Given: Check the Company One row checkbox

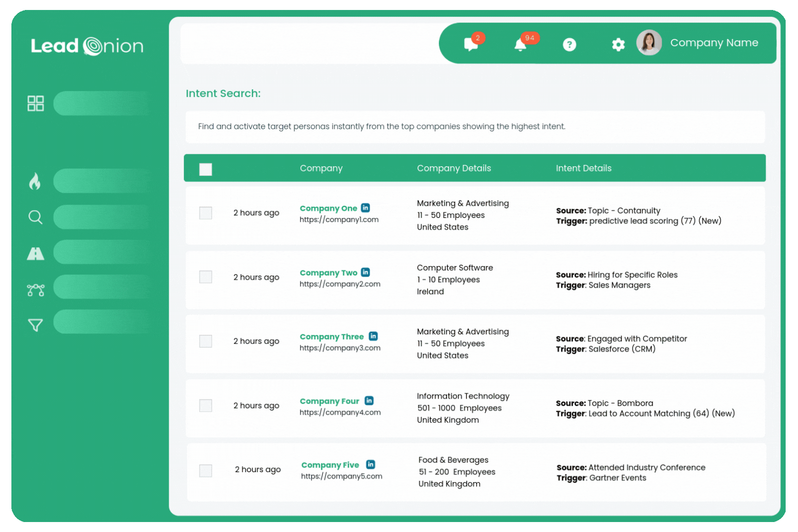Looking at the screenshot, I should (x=206, y=213).
